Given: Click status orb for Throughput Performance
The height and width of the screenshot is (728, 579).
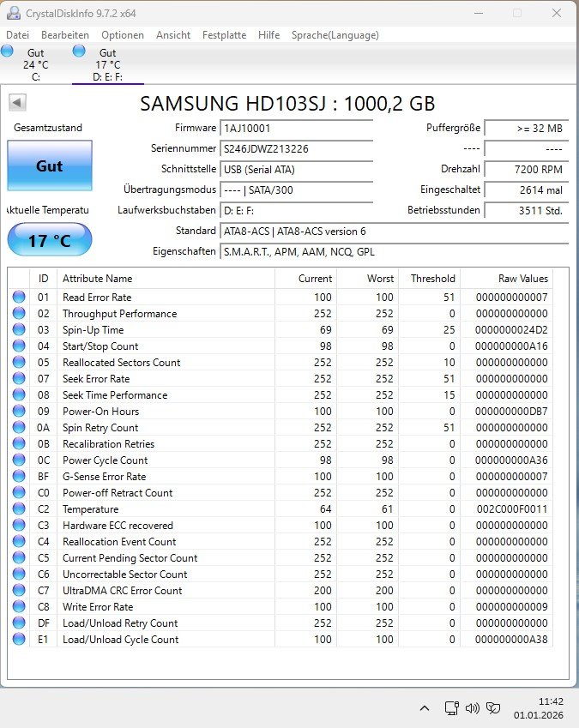Looking at the screenshot, I should point(19,313).
